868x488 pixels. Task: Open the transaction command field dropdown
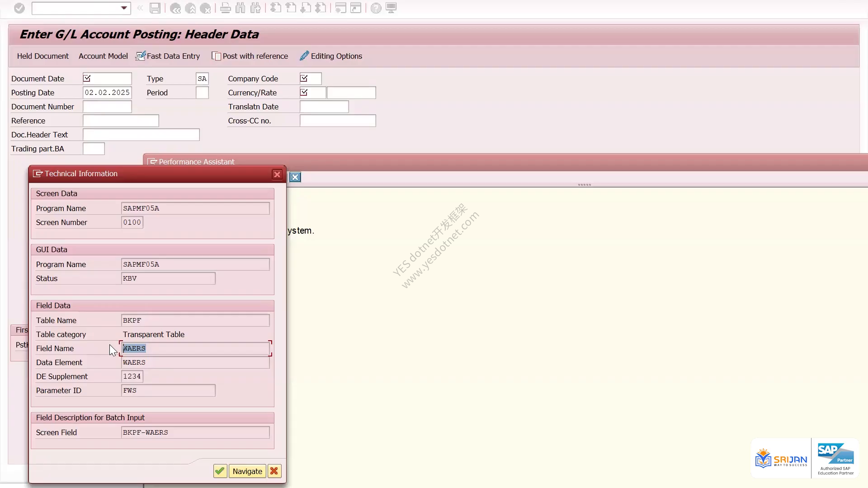pos(124,8)
